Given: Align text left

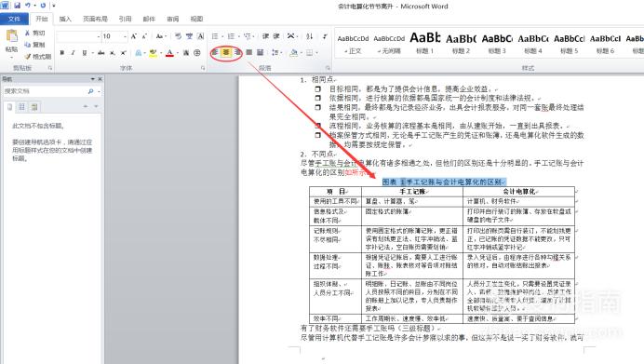Looking at the screenshot, I should 215,52.
